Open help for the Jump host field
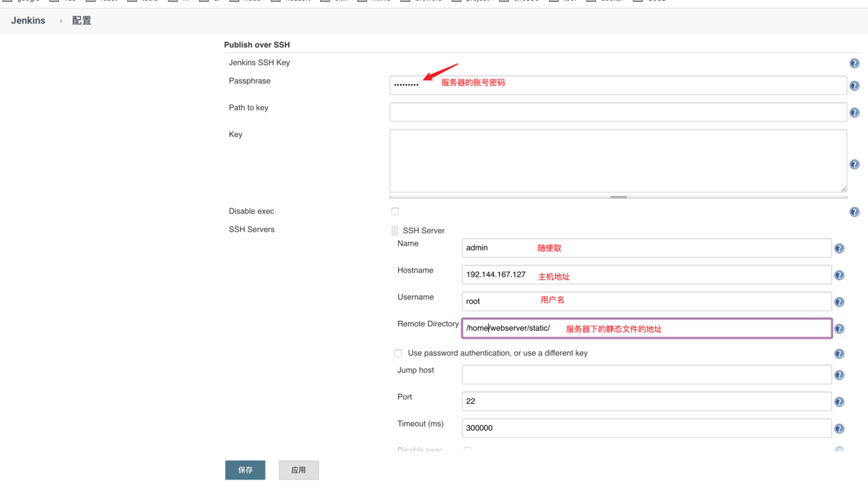This screenshot has width=868, height=489. 839,374
